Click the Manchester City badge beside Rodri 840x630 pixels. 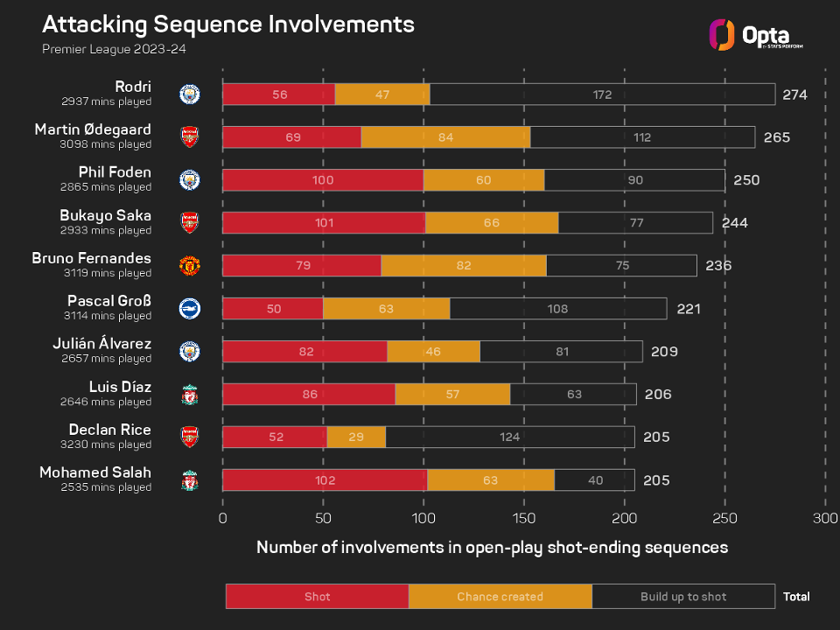point(189,94)
